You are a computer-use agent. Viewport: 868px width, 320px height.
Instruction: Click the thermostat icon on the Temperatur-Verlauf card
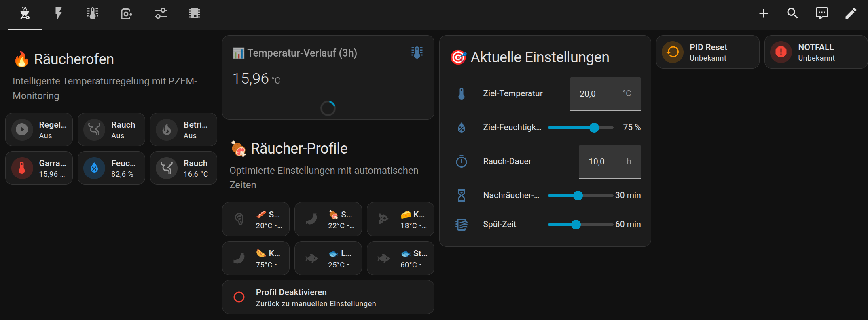(x=417, y=52)
